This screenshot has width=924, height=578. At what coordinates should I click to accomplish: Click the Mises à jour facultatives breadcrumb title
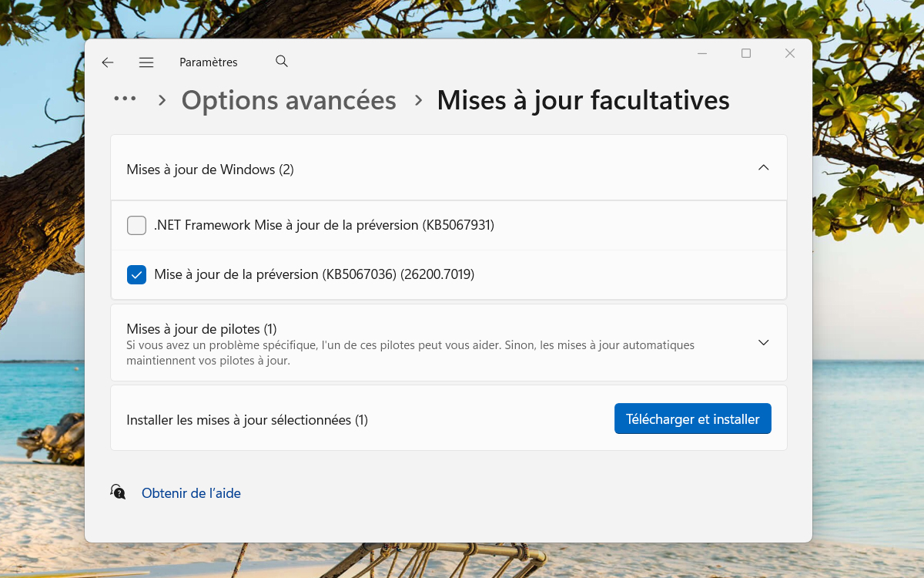click(583, 100)
